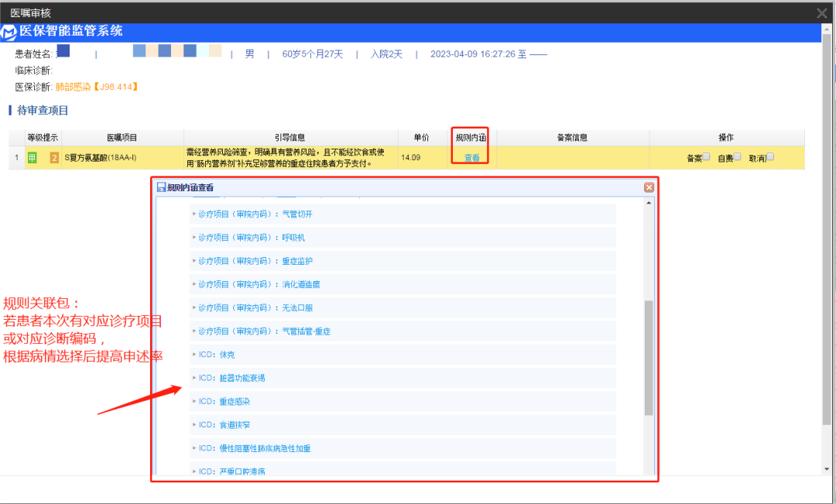Click the 医嘱项目 column header
Image resolution: width=836 pixels, height=504 pixels.
point(122,138)
